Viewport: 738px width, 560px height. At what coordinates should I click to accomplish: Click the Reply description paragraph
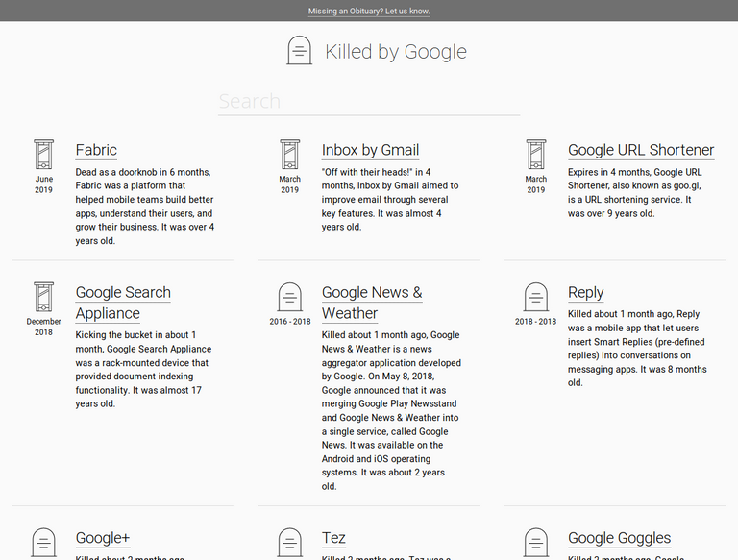(x=637, y=349)
